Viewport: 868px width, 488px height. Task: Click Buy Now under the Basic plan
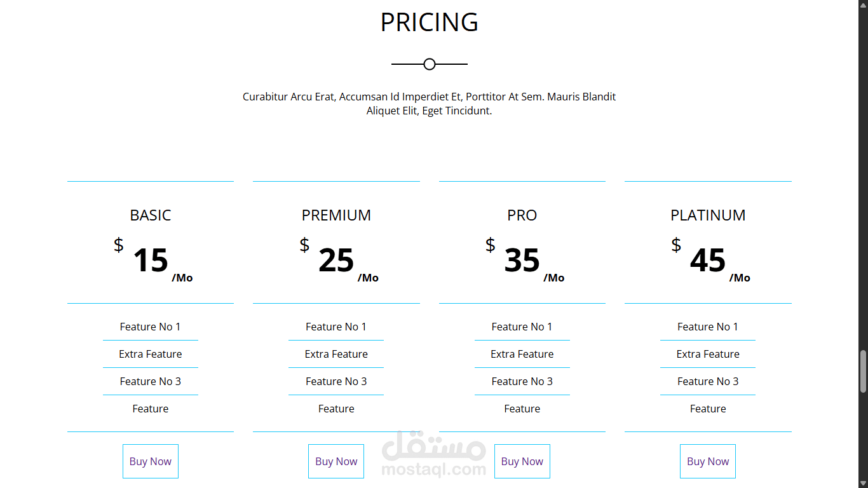[151, 461]
